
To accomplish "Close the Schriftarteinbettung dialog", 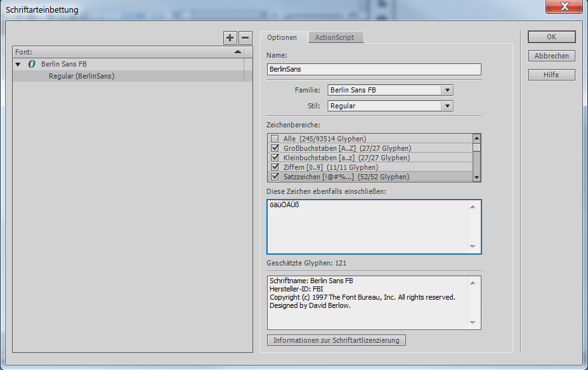I will (565, 6).
